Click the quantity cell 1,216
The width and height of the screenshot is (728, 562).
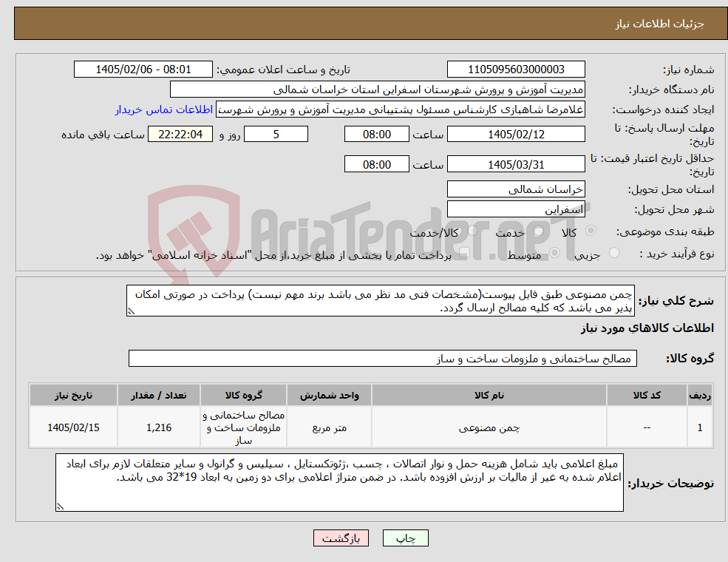[x=159, y=427]
